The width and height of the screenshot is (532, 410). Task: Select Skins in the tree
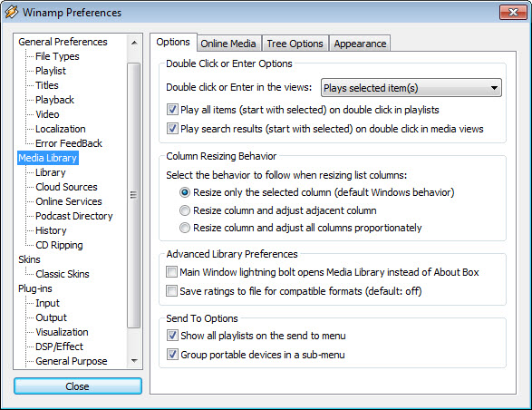point(29,259)
